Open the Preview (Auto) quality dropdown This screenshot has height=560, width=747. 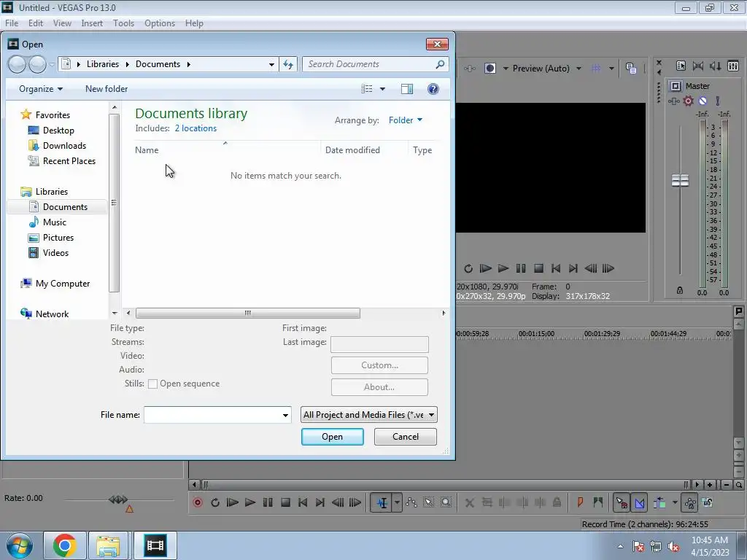[x=547, y=69]
